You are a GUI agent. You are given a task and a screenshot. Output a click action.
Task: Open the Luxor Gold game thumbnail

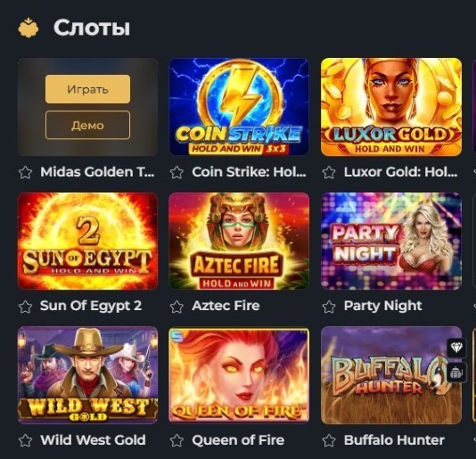391,107
